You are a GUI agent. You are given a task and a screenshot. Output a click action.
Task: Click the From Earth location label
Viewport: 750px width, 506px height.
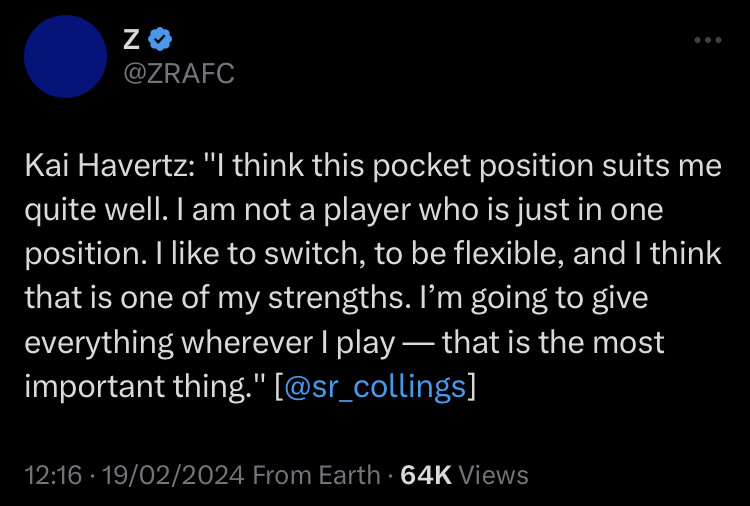pyautogui.click(x=316, y=475)
